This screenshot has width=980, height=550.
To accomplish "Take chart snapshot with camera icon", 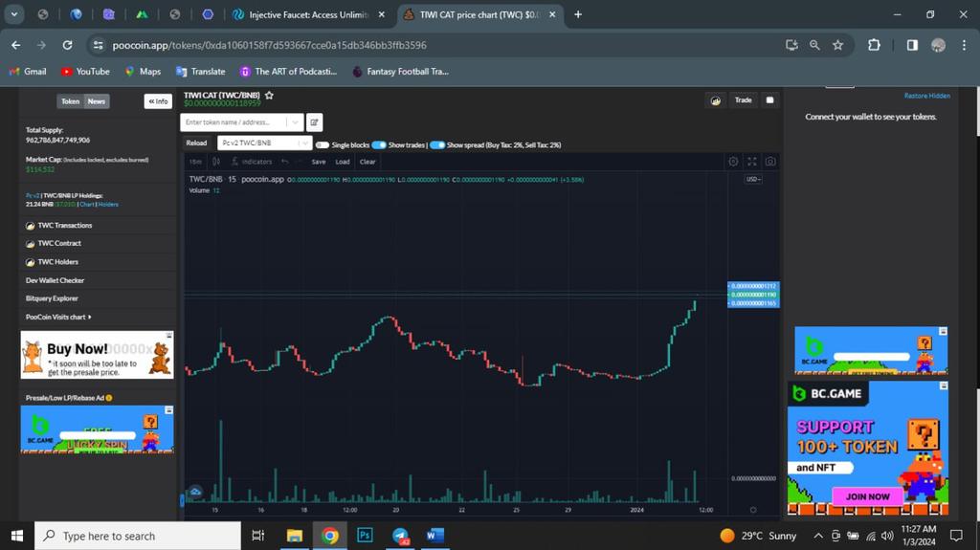I will [770, 162].
